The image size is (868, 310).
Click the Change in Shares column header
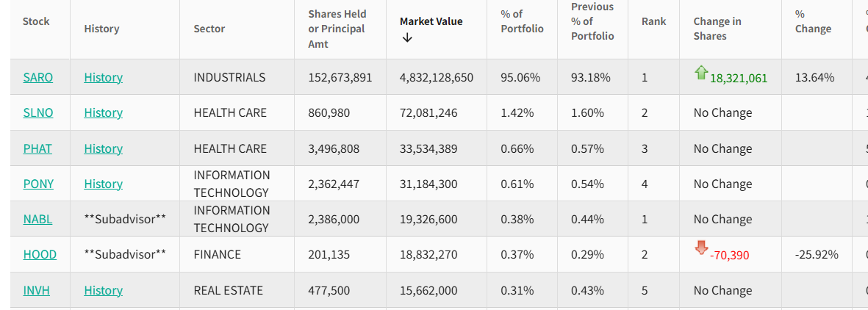[x=717, y=29]
